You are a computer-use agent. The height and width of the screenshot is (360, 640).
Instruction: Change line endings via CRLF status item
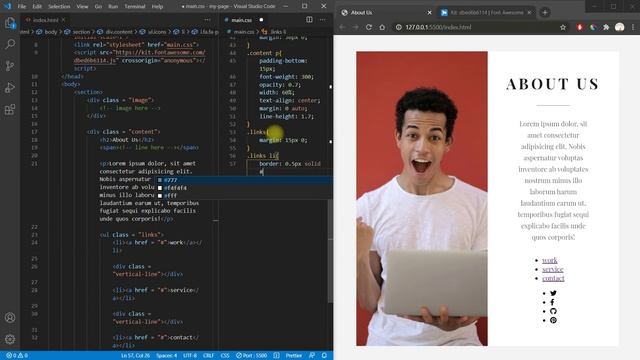coord(209,356)
